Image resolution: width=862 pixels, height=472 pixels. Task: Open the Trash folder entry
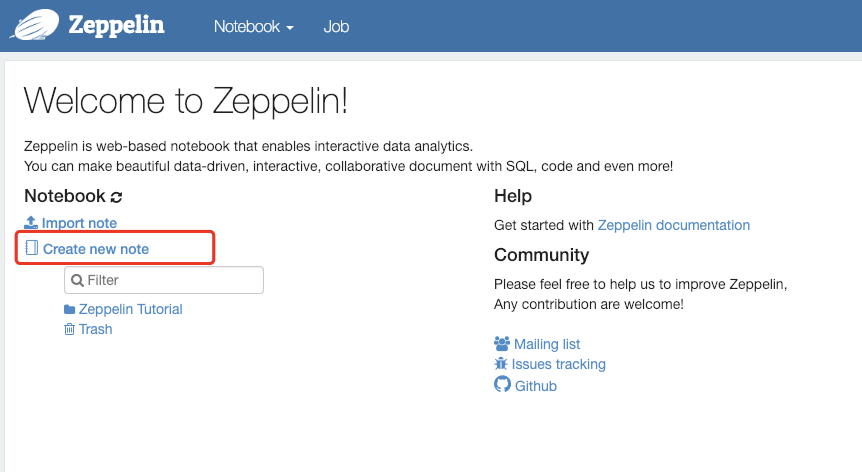(96, 329)
